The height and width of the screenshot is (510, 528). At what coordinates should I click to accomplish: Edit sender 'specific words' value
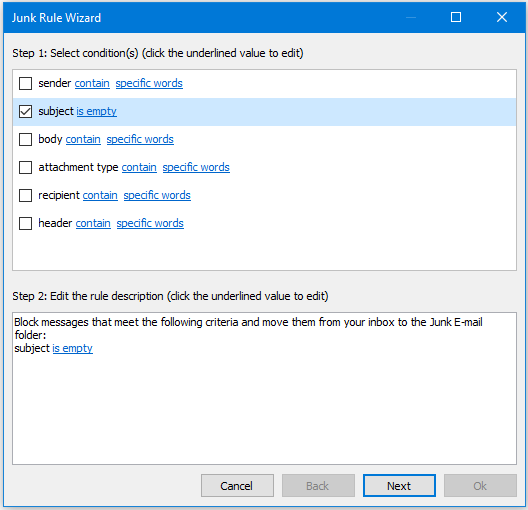tap(149, 83)
